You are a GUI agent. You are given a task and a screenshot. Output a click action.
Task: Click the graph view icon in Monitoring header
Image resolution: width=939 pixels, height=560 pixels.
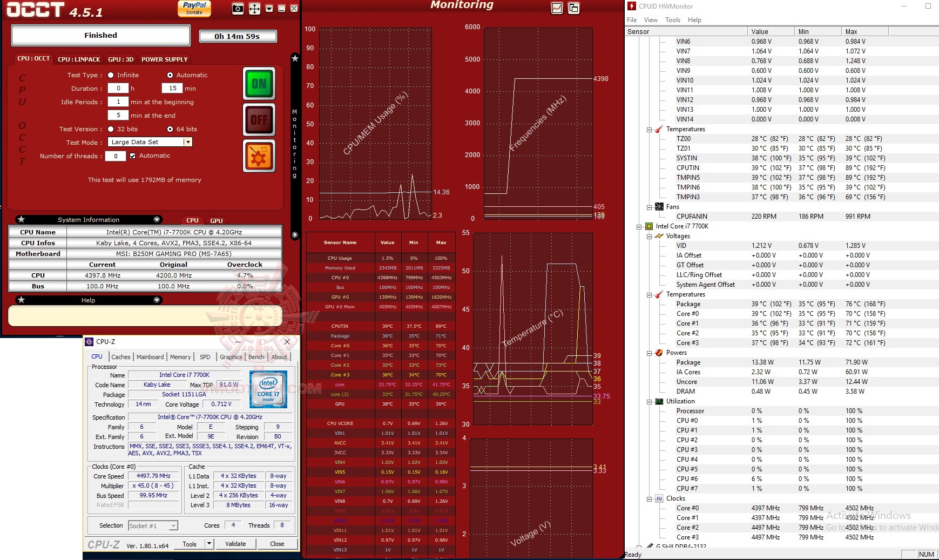(x=557, y=8)
